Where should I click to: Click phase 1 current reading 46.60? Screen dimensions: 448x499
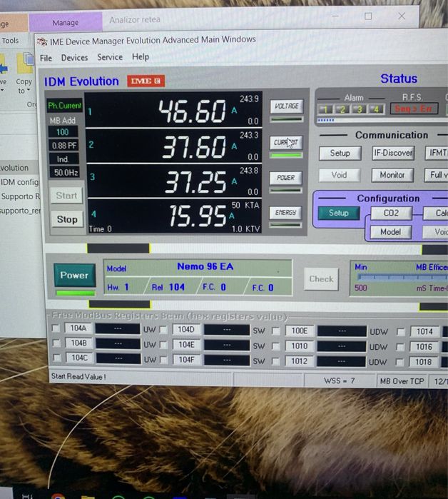click(x=192, y=111)
